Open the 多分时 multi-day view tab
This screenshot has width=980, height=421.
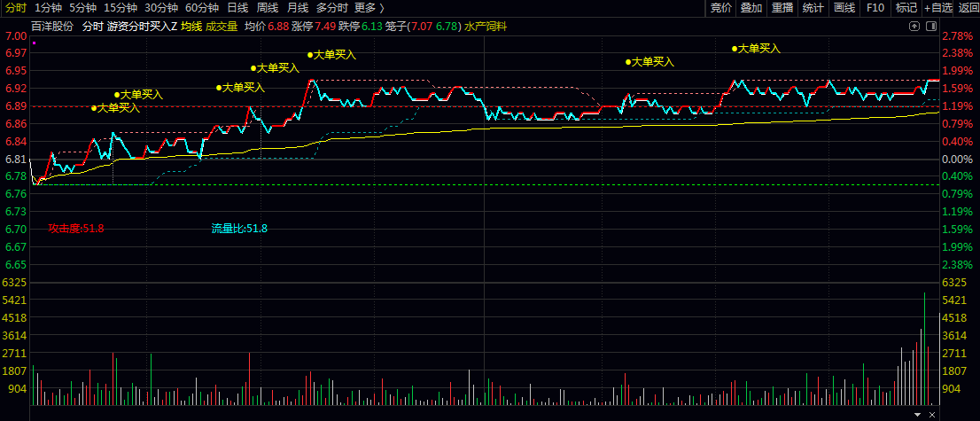tap(332, 8)
